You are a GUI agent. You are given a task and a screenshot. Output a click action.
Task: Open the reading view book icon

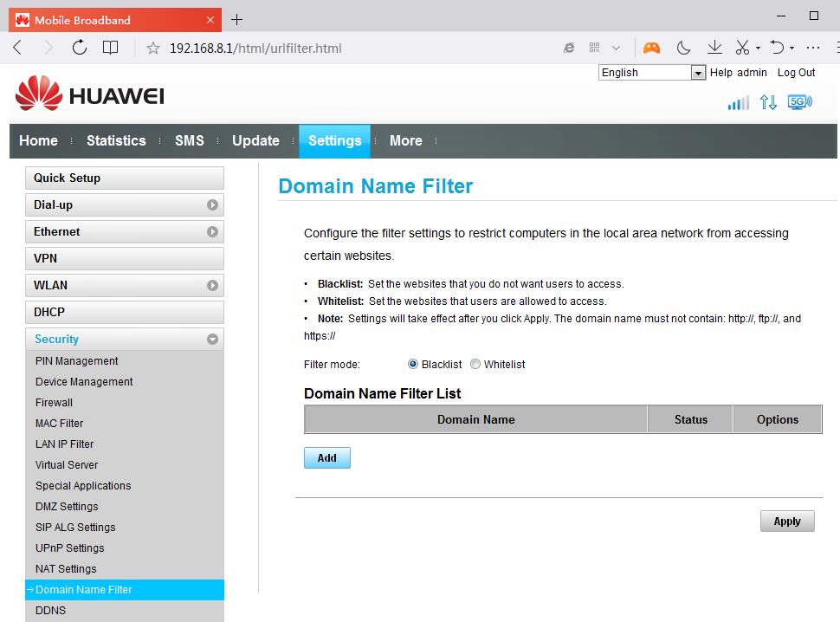coord(111,49)
